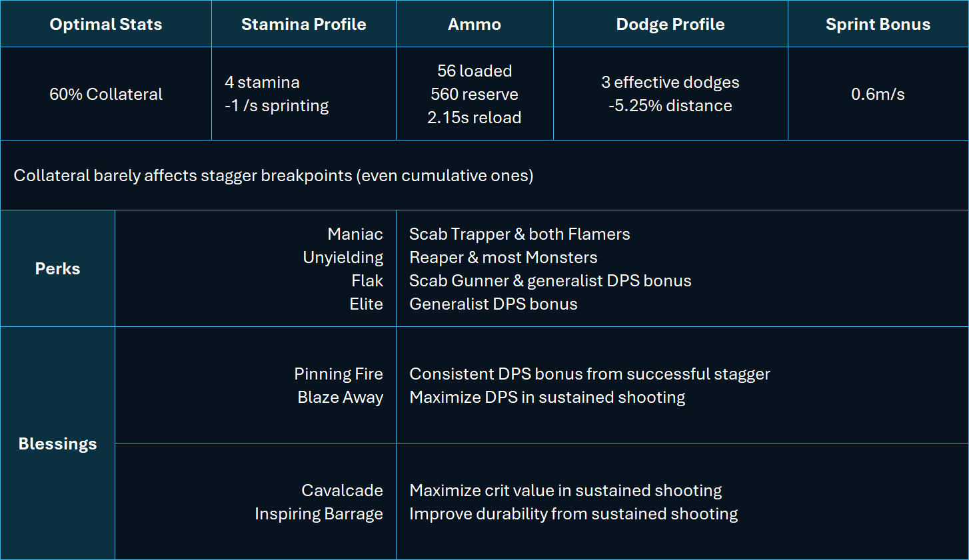Select the 60% Collateral cell
Screen dimensions: 969x560
(106, 94)
